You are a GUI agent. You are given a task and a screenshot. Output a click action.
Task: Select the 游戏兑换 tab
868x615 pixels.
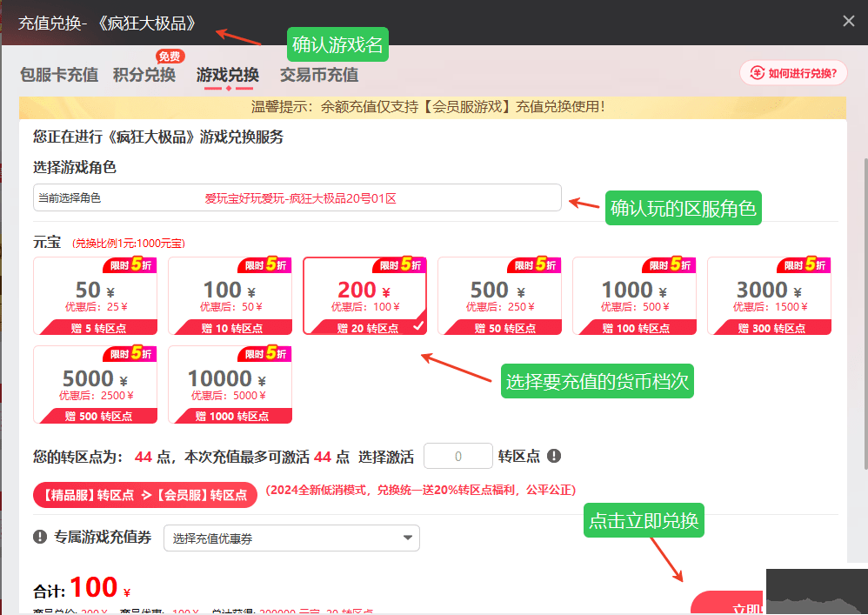coord(227,75)
